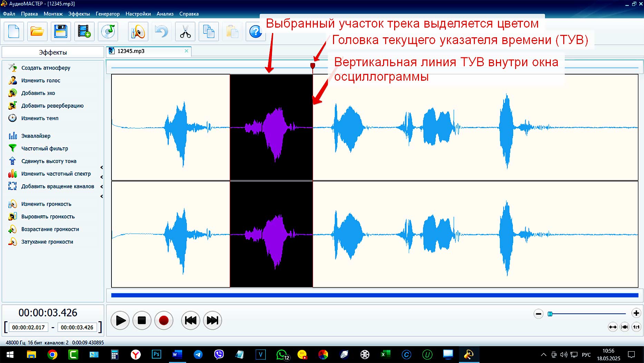Stop playback with the Stop button

pos(142,321)
